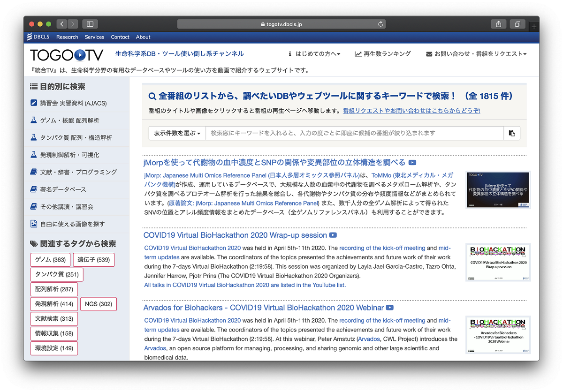This screenshot has width=563, height=392.
Task: Click the clipboard icon beside search field
Action: tap(512, 133)
